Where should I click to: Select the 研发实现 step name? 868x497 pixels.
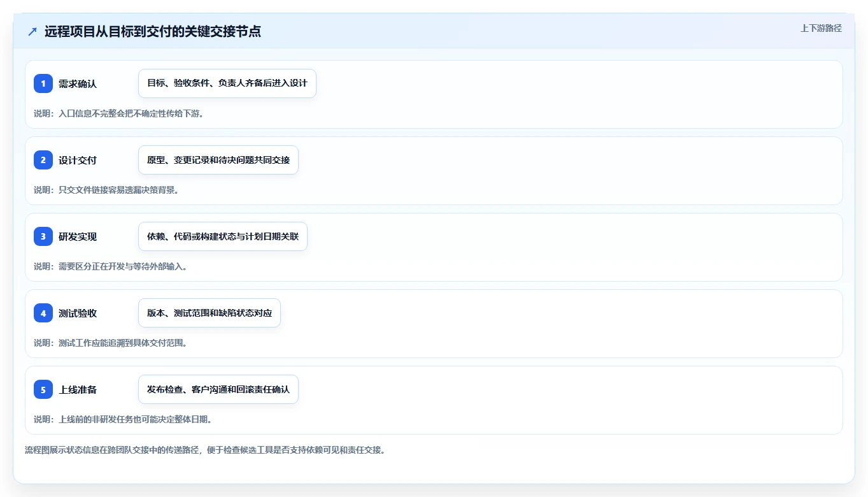click(78, 236)
